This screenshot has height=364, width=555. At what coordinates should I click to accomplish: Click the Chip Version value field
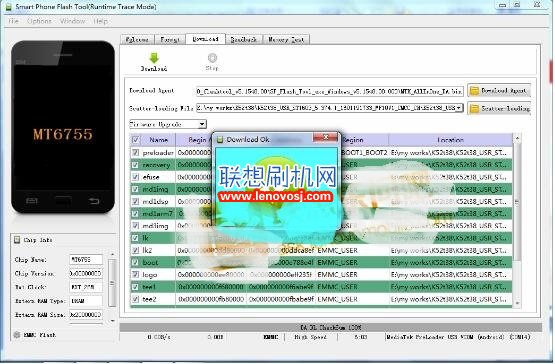86,273
